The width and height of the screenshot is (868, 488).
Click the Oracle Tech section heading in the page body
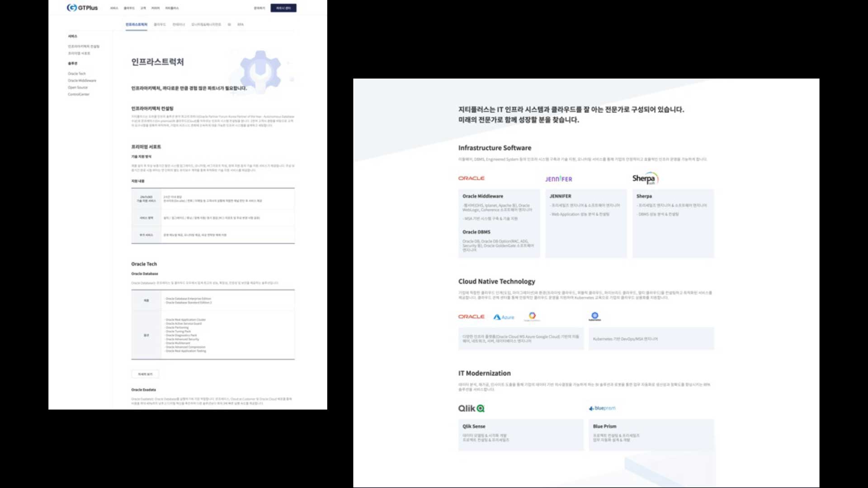(x=144, y=264)
